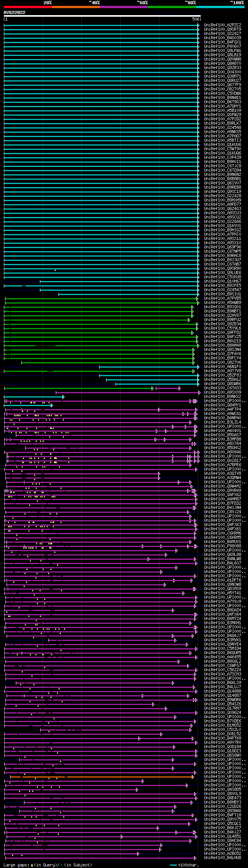Image resolution: width=248 pixels, height=868 pixels.
Task: Select the UniRef100_B9IQ01 label
Action: (222, 307)
